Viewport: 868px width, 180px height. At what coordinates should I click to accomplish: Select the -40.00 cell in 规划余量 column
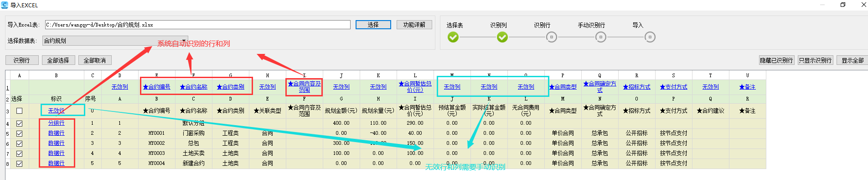click(378, 133)
